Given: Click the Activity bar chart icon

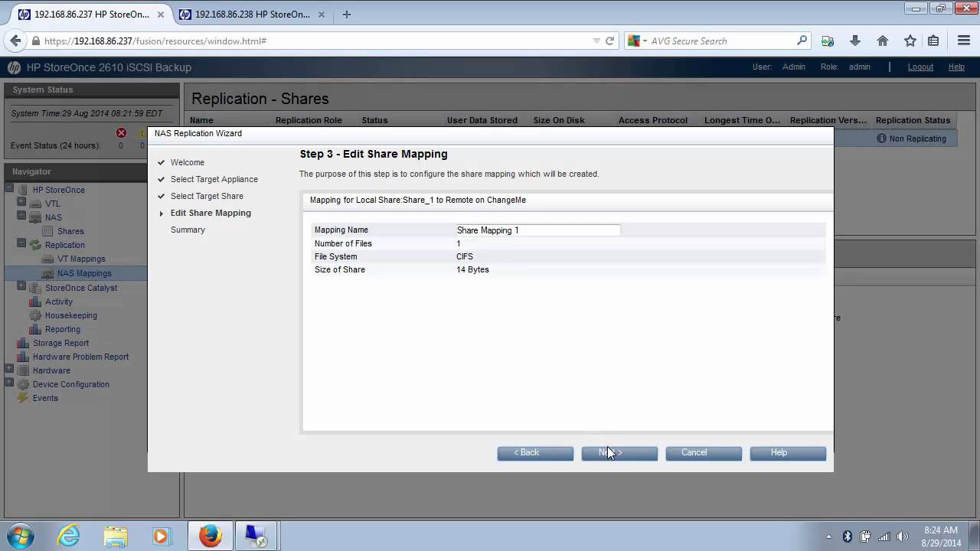Looking at the screenshot, I should pos(35,302).
